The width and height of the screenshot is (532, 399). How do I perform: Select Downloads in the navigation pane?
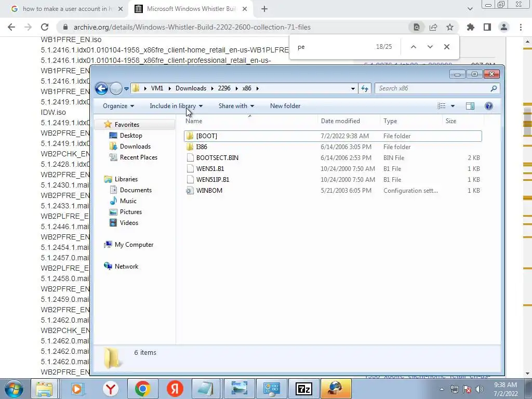(135, 146)
